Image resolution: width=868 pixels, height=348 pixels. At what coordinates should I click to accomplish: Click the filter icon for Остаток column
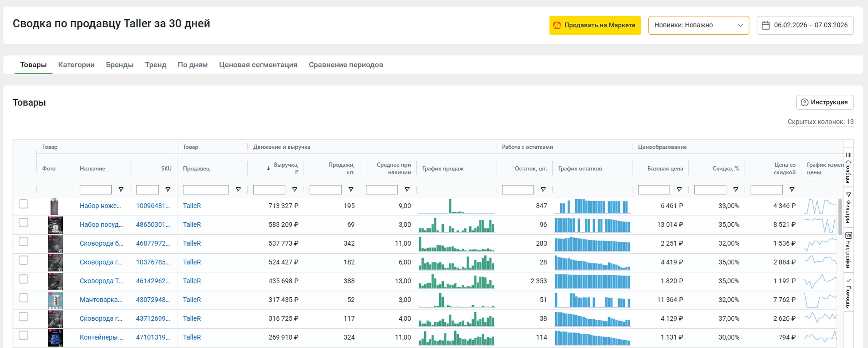coord(543,189)
